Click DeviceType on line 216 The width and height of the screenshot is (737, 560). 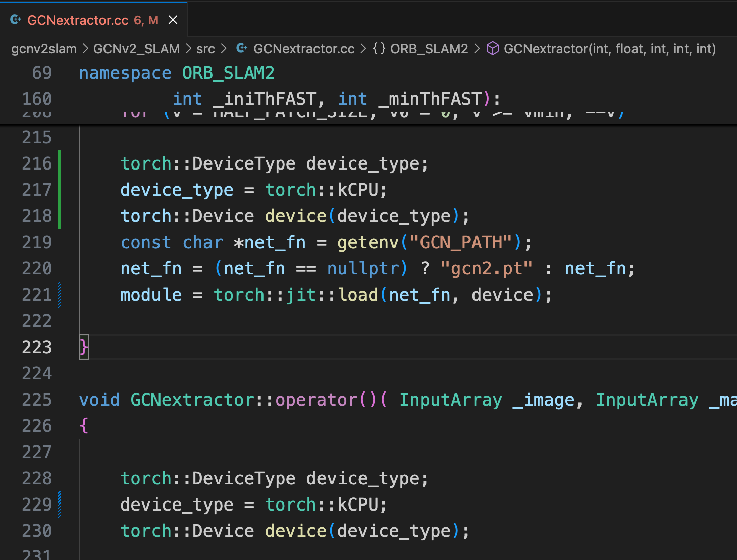click(x=244, y=163)
